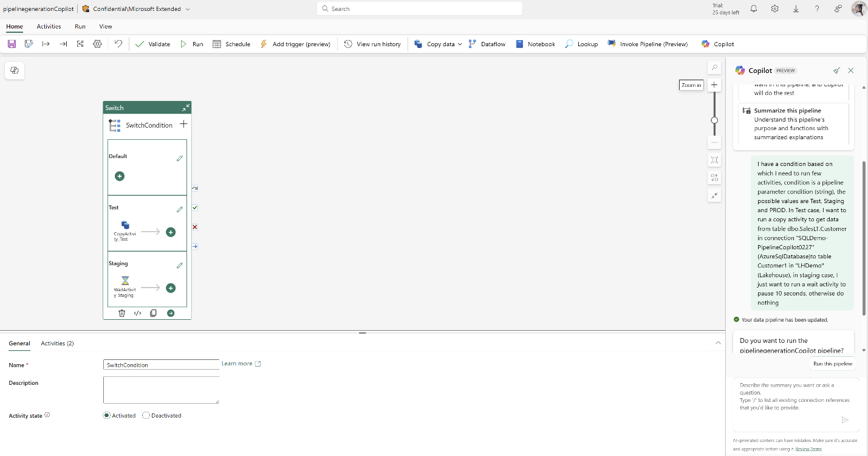Edit the Test case pencil icon
Image resolution: width=868 pixels, height=456 pixels.
coord(179,210)
